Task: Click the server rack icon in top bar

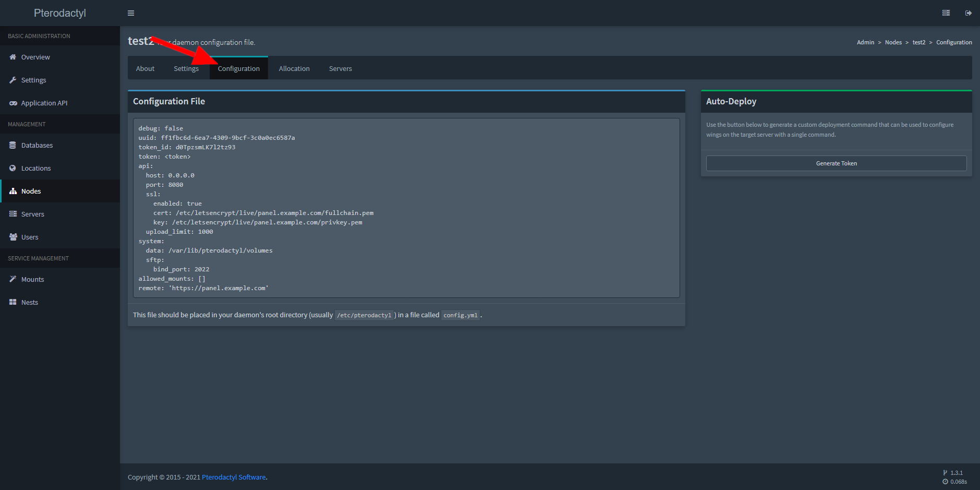Action: 946,13
